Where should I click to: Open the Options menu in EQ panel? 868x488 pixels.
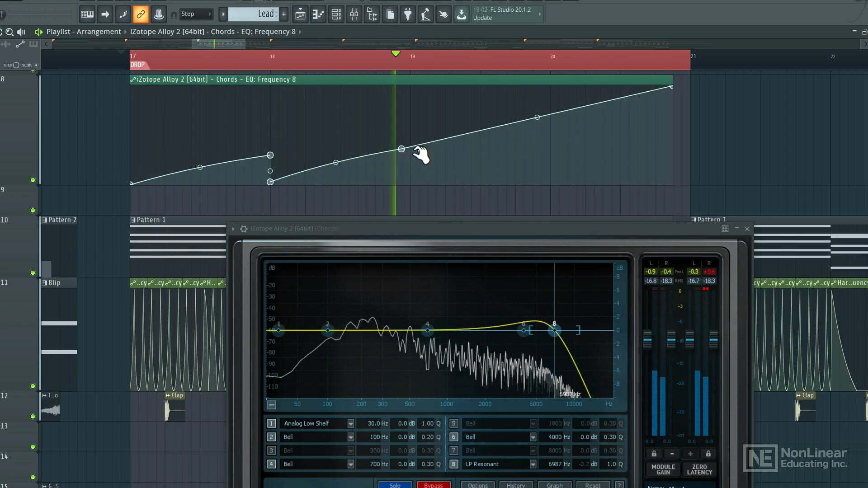point(477,484)
